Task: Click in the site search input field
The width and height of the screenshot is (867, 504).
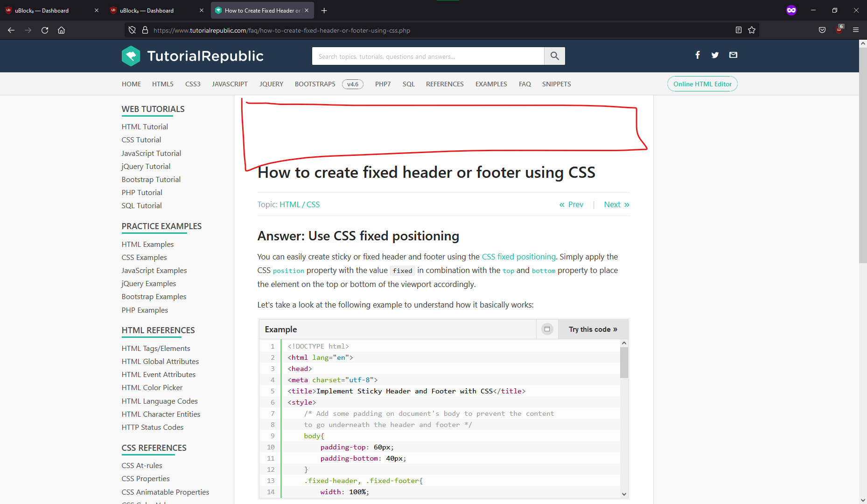Action: (x=428, y=56)
